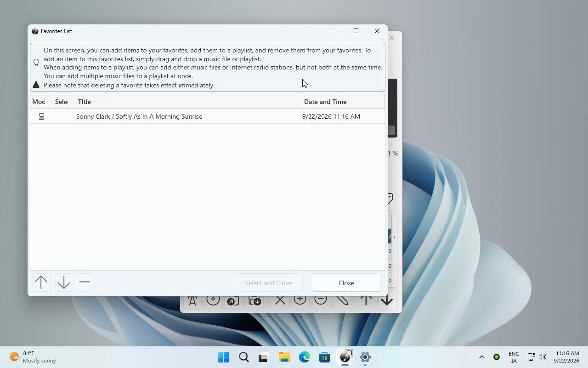Move the selected favorite up

41,282
